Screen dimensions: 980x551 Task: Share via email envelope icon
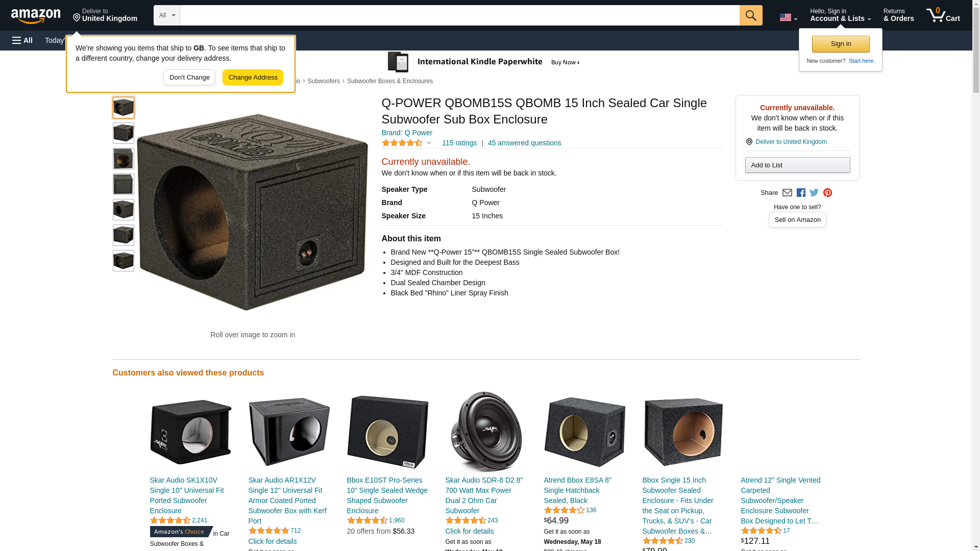(787, 193)
